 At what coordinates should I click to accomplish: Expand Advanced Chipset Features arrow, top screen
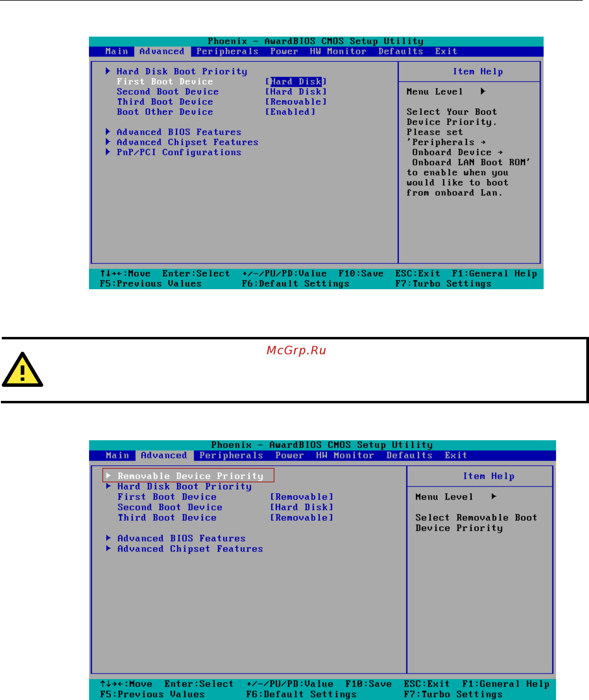pyautogui.click(x=108, y=141)
